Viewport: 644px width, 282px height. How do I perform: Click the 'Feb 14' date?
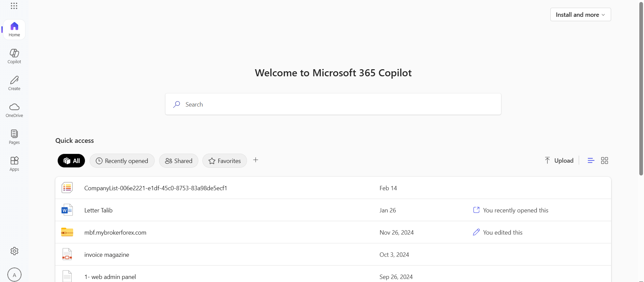(x=388, y=188)
